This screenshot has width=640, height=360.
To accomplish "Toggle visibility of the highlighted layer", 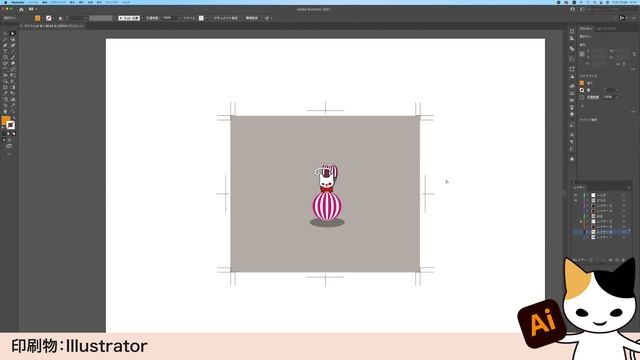I will click(x=576, y=232).
